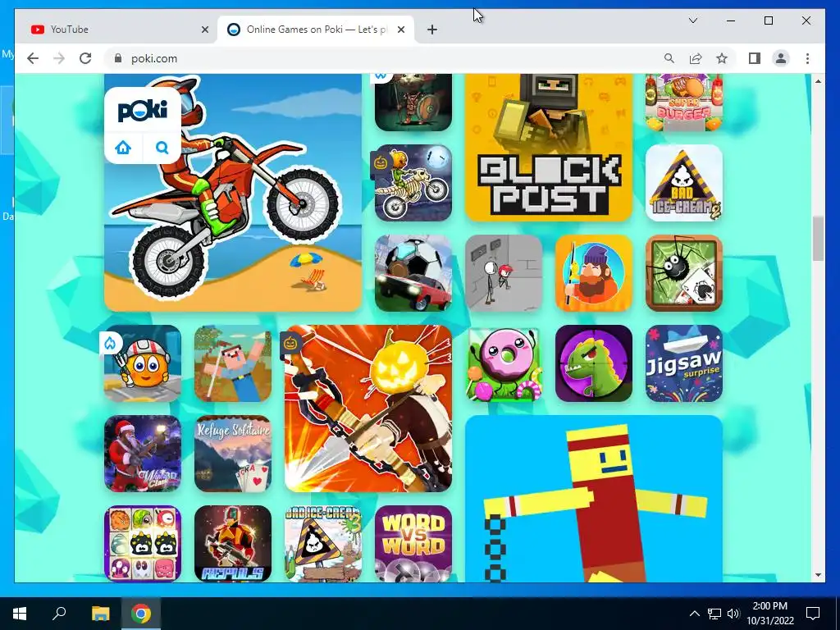
Task: Open the Refuge Solitaire game
Action: coord(232,454)
